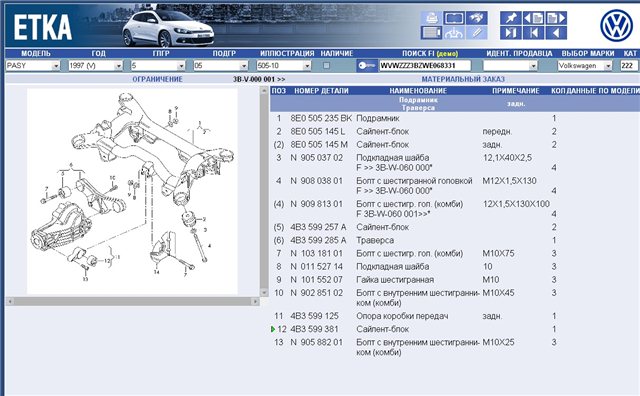
Task: Click the single left-arrow back icon
Action: click(556, 33)
